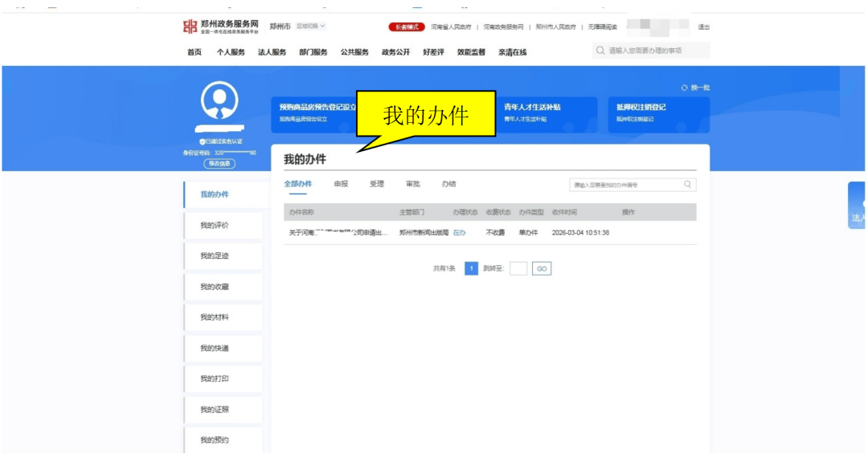Switch to the 申报 tab
This screenshot has height=458, width=868.
click(341, 184)
